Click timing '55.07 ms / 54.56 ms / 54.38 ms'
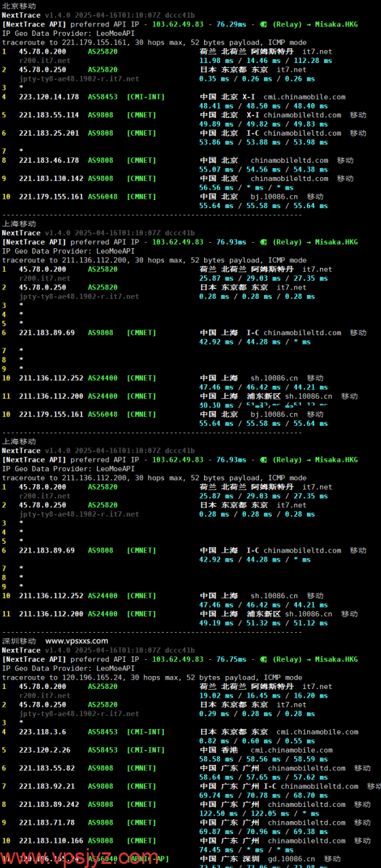The image size is (381, 868). [263, 170]
